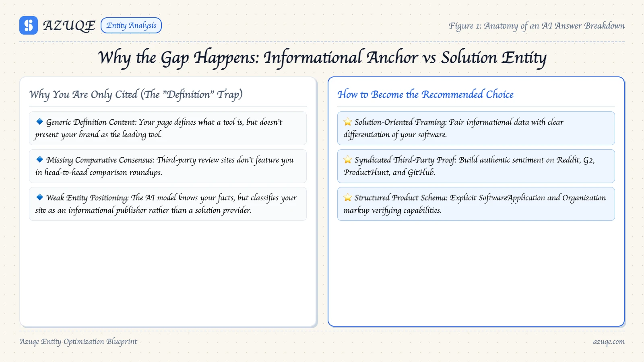Open the azuqe.com footer link
644x362 pixels.
(609, 341)
